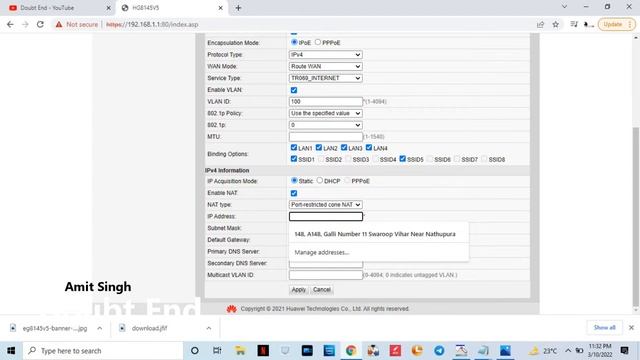Screen dimensions: 640x360
Task: Open Telegram from the taskbar
Action: pos(439,351)
